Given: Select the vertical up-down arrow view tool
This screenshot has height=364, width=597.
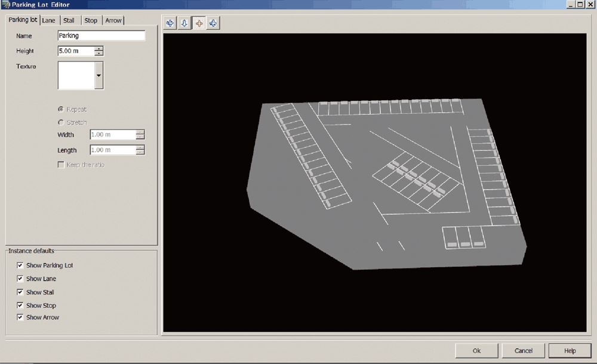Looking at the screenshot, I should [184, 23].
